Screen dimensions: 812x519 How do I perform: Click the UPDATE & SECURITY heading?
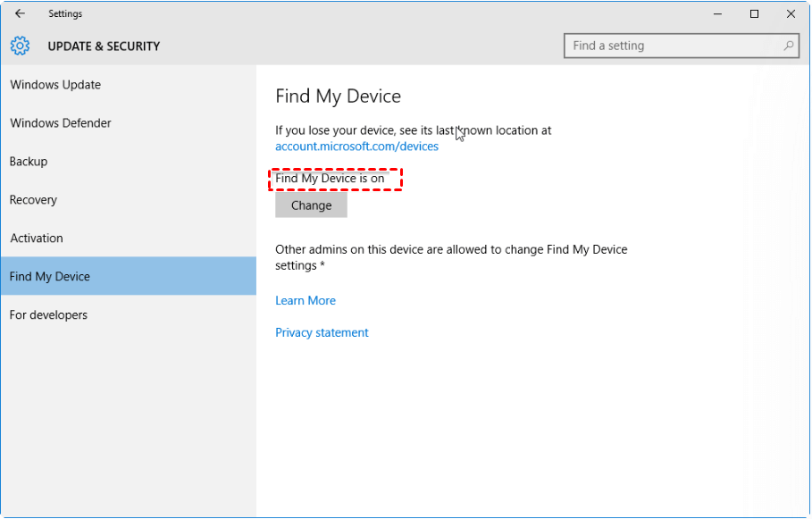point(104,46)
